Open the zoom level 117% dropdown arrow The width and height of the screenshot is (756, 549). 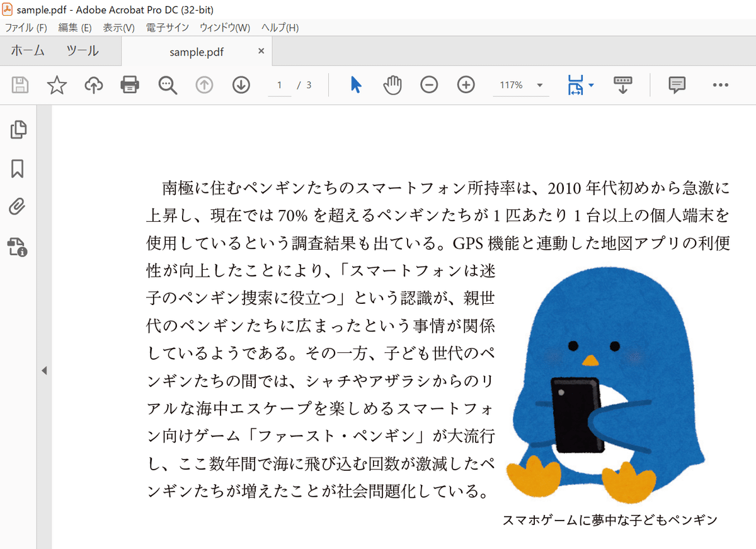point(540,85)
